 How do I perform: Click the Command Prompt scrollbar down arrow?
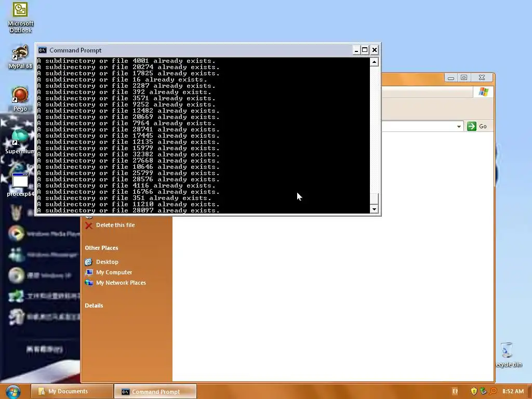(x=374, y=209)
